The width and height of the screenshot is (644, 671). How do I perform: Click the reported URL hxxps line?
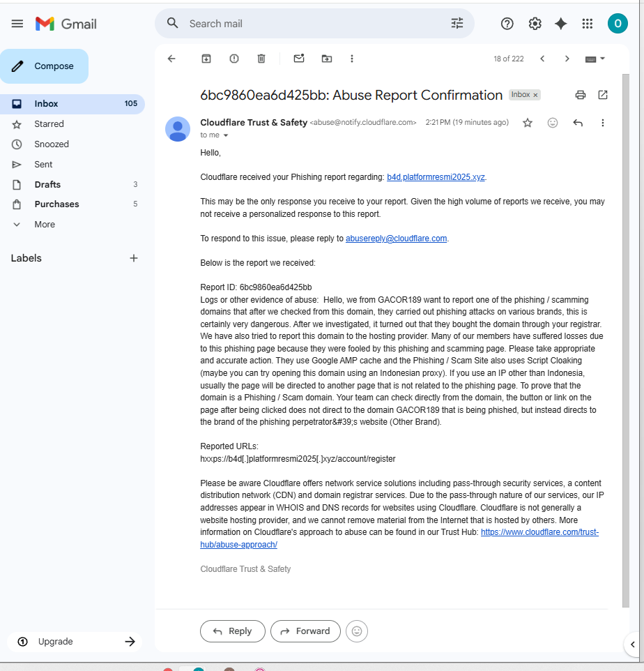pyautogui.click(x=298, y=459)
